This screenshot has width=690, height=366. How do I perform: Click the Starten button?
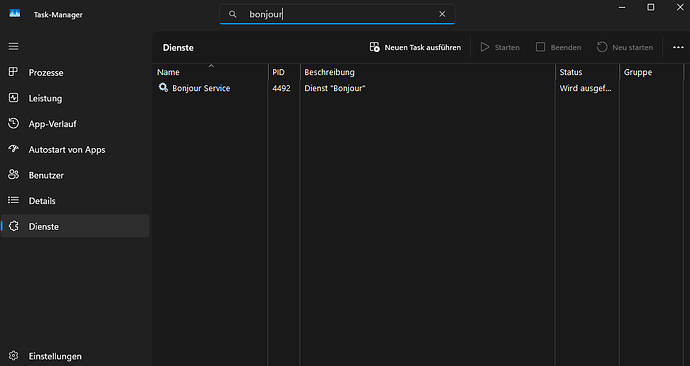pos(500,47)
